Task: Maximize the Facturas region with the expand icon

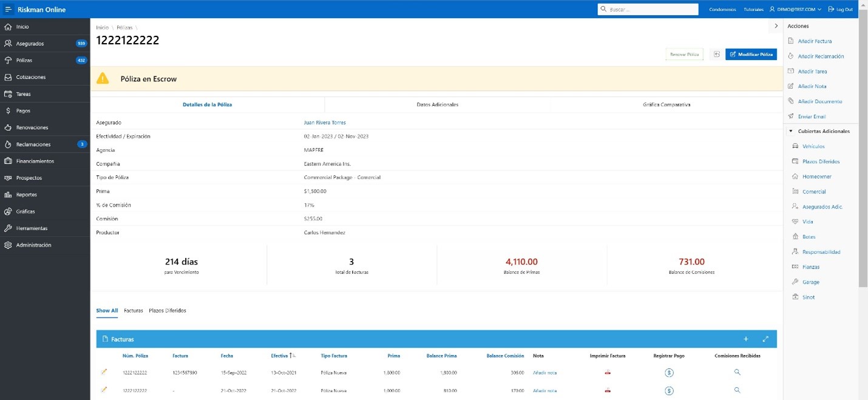Action: 765,339
